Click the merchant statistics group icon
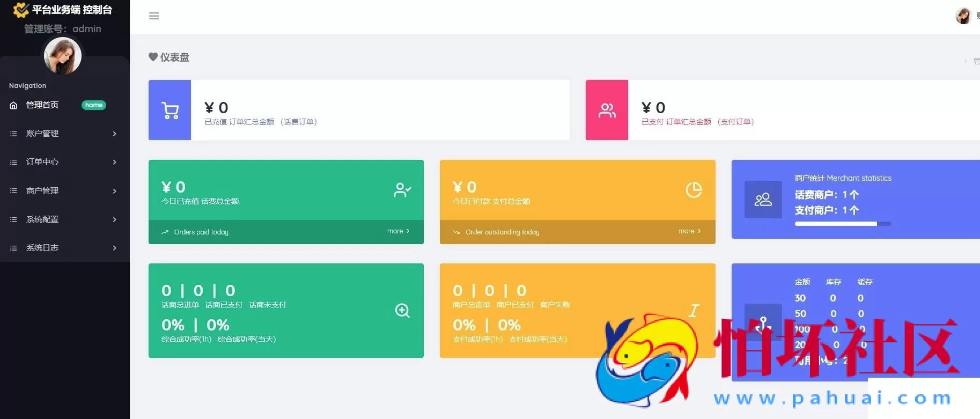Screen dimensions: 980x419 click(763, 200)
